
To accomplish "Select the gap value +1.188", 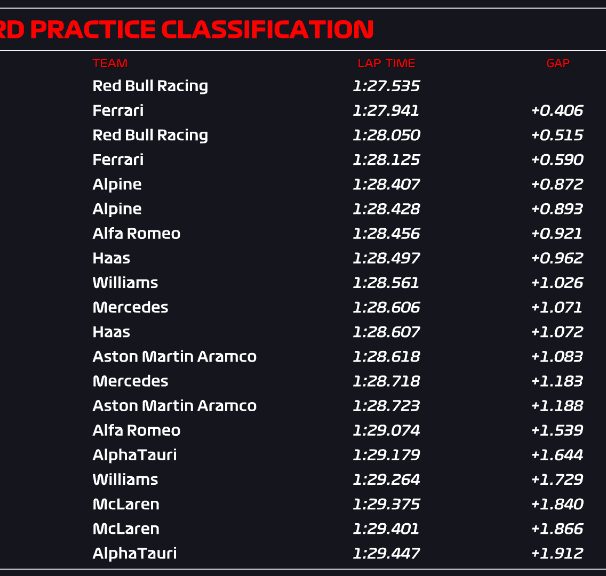I will (x=557, y=406).
